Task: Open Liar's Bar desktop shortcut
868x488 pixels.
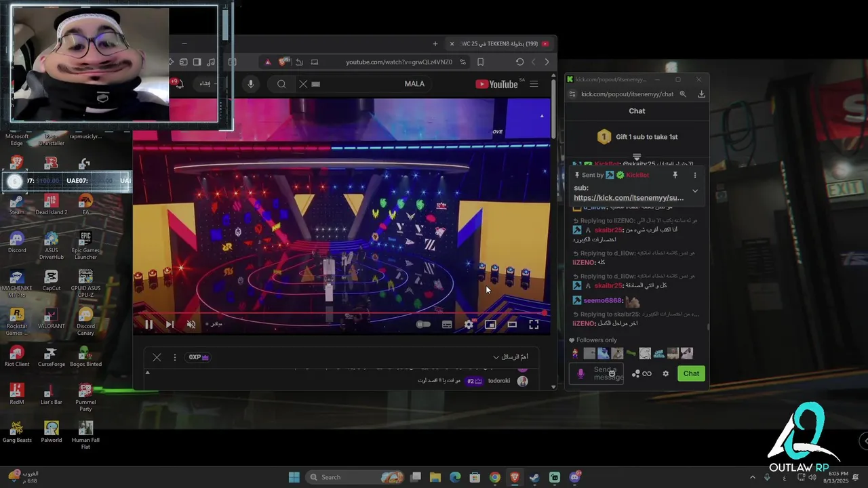Action: click(x=51, y=394)
